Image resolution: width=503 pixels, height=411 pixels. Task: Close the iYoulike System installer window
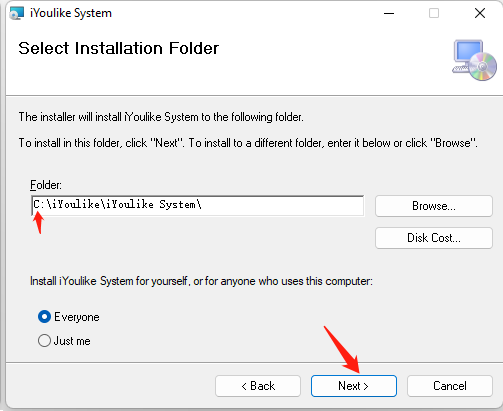tap(480, 13)
